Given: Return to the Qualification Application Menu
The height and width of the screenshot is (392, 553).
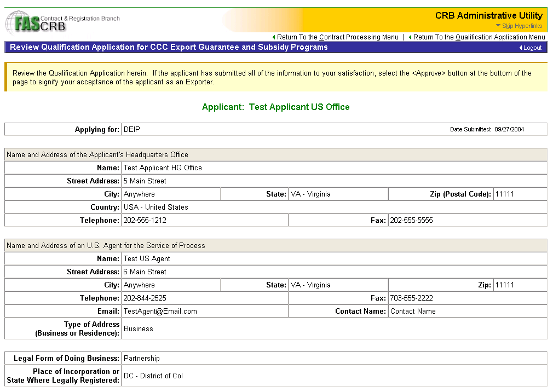Looking at the screenshot, I should (x=479, y=37).
